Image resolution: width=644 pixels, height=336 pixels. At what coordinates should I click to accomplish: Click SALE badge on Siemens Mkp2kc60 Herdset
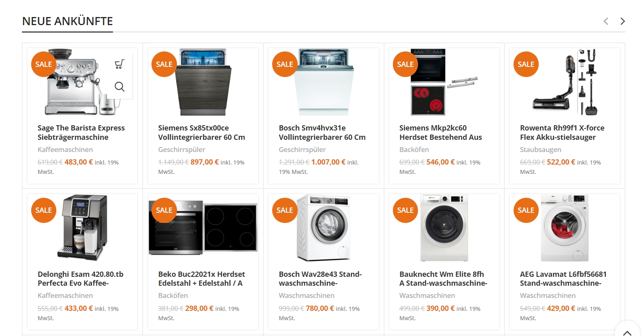[x=405, y=64]
